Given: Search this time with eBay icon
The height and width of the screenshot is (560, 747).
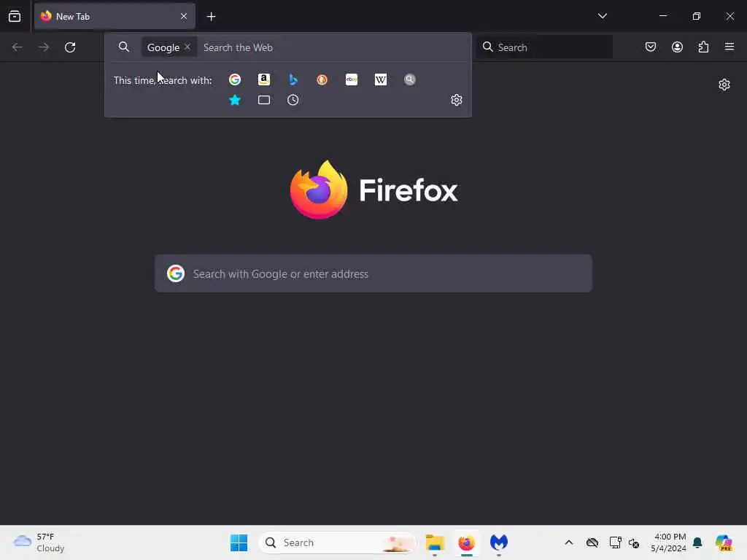Looking at the screenshot, I should (352, 79).
